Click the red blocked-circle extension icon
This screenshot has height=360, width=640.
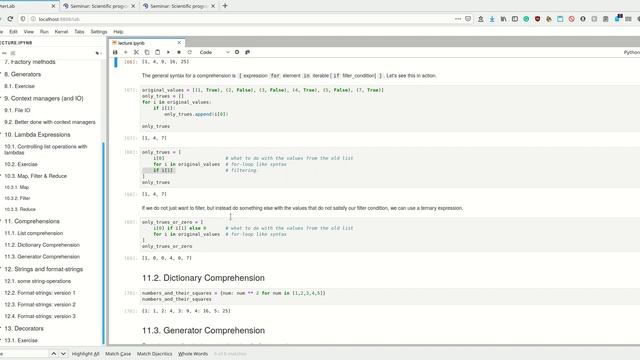click(x=571, y=19)
